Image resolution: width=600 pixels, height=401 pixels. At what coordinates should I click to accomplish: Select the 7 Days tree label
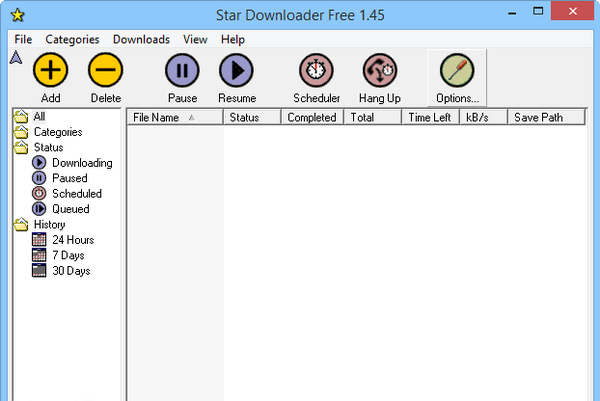click(68, 255)
